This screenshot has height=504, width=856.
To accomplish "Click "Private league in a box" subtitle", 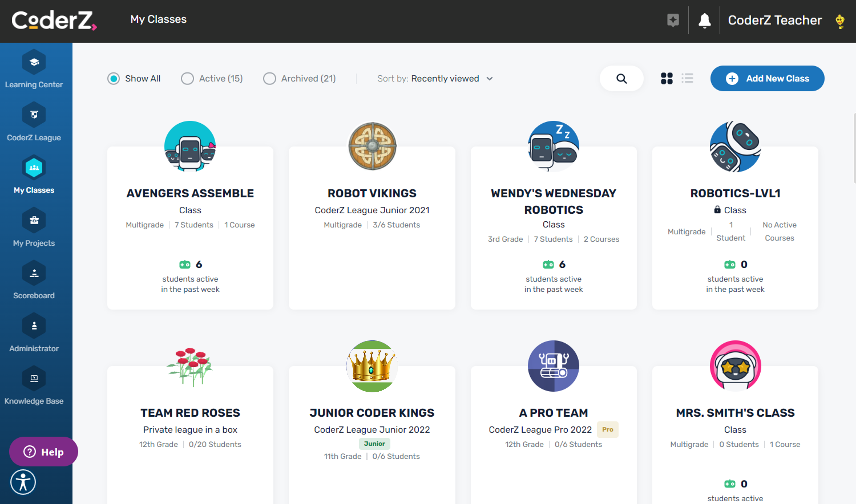I will tap(190, 430).
